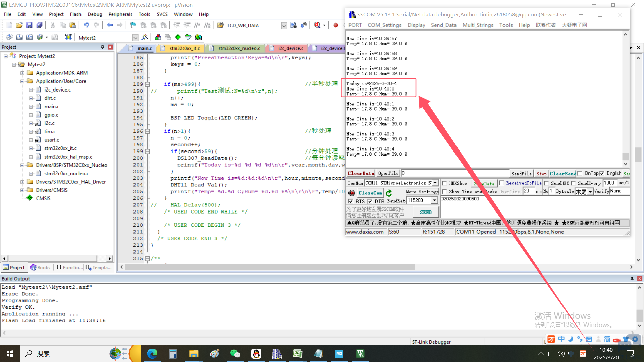Toggle the SendHEX checkbox

(x=546, y=183)
